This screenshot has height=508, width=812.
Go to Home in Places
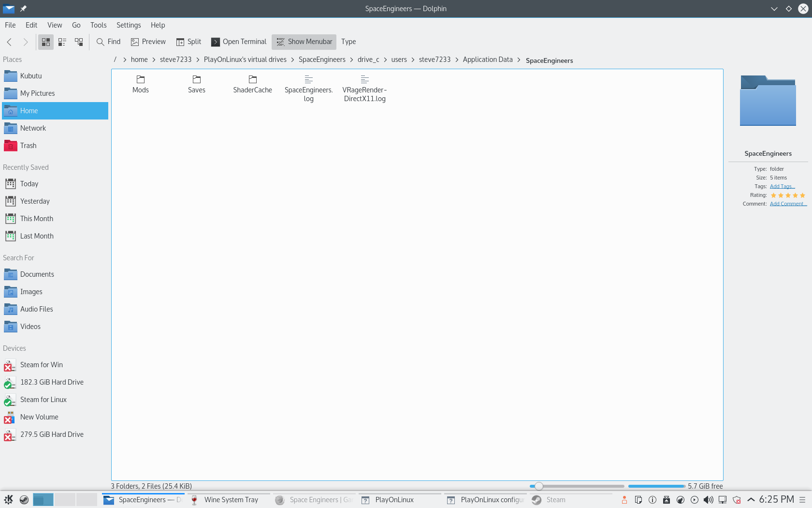point(55,111)
